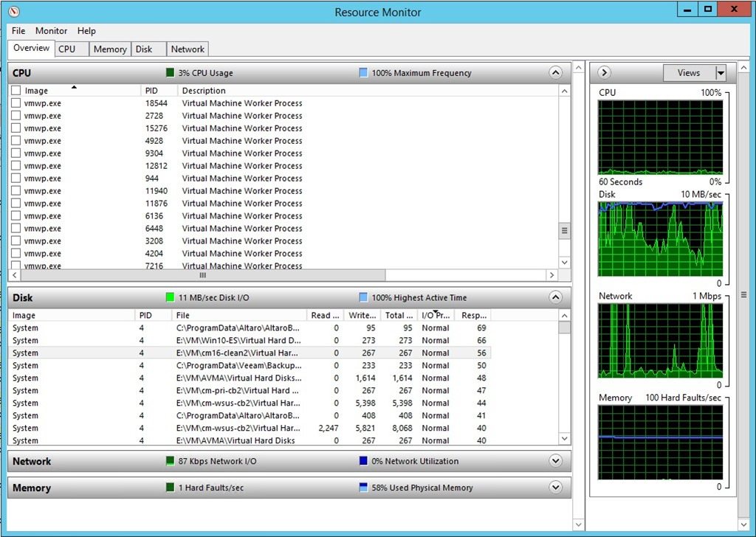Click main pane scroll down arrow
756x537 pixels.
coord(579,524)
